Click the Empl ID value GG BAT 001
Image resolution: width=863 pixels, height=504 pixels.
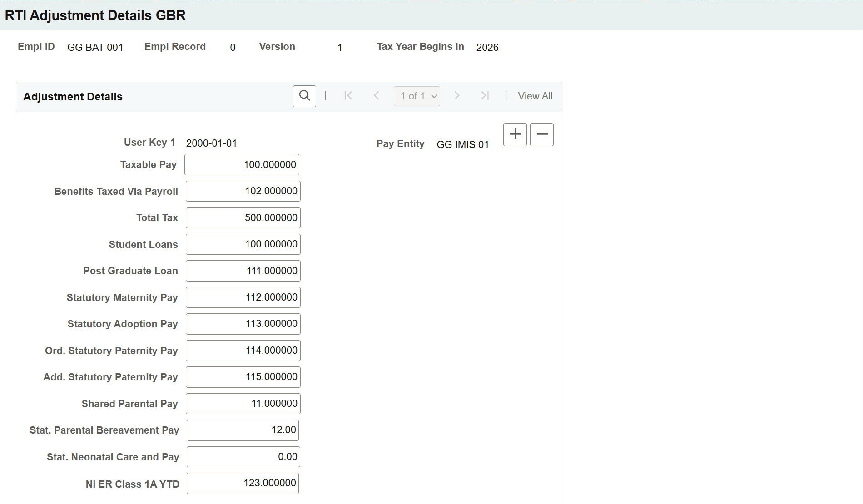(95, 47)
